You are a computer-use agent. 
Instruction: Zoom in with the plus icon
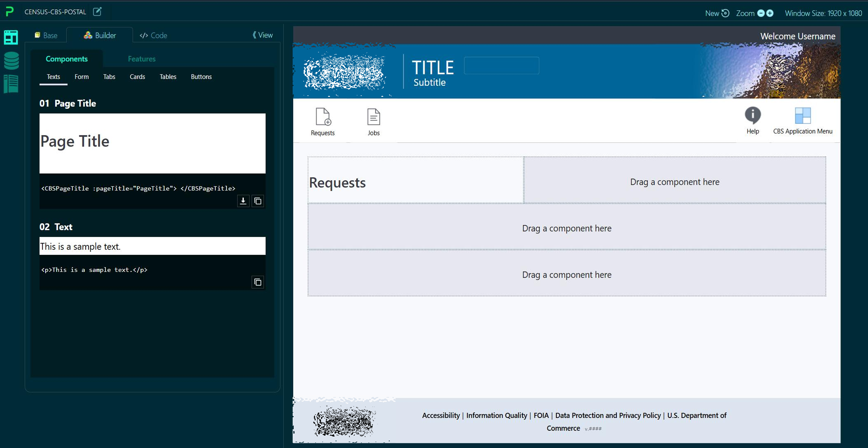(x=770, y=13)
